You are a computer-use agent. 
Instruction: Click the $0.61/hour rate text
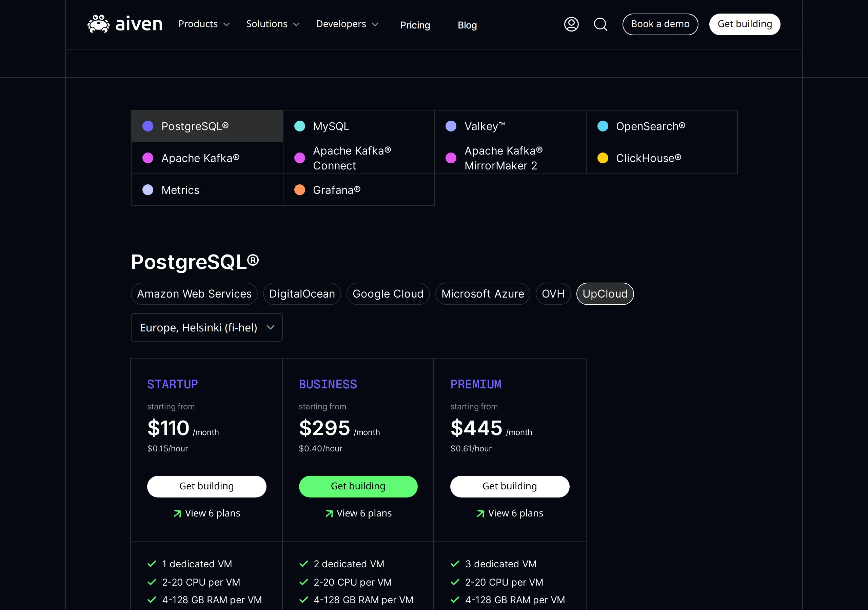[x=471, y=449]
